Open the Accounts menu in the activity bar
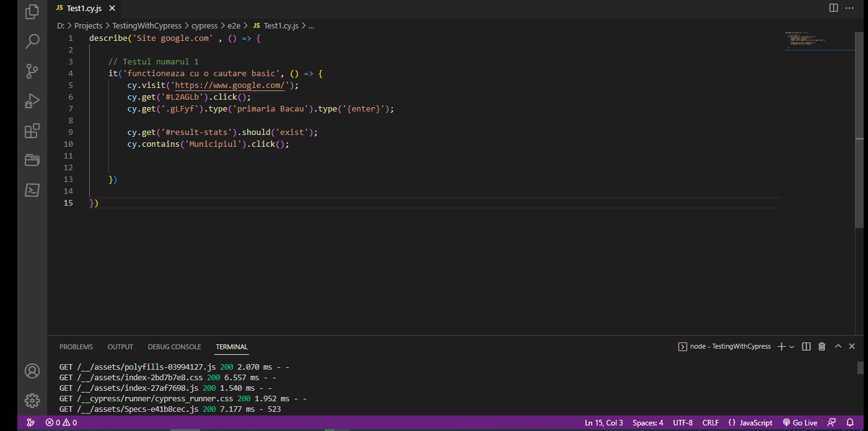Image resolution: width=868 pixels, height=431 pixels. tap(32, 371)
